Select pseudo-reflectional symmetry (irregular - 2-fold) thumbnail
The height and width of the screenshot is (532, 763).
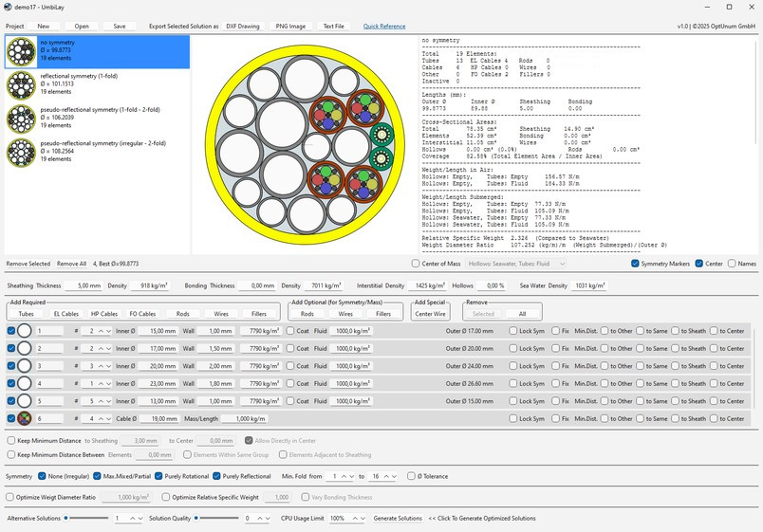click(x=22, y=152)
